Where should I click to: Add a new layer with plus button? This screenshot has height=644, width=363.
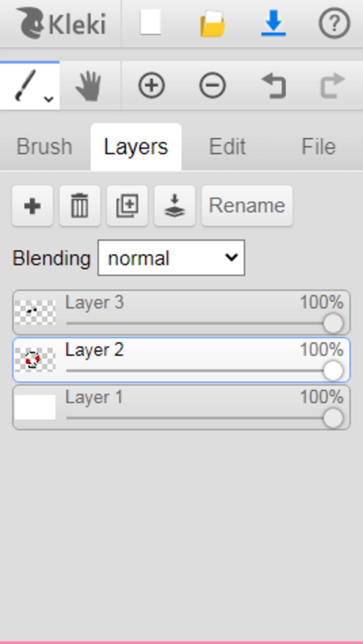(32, 205)
